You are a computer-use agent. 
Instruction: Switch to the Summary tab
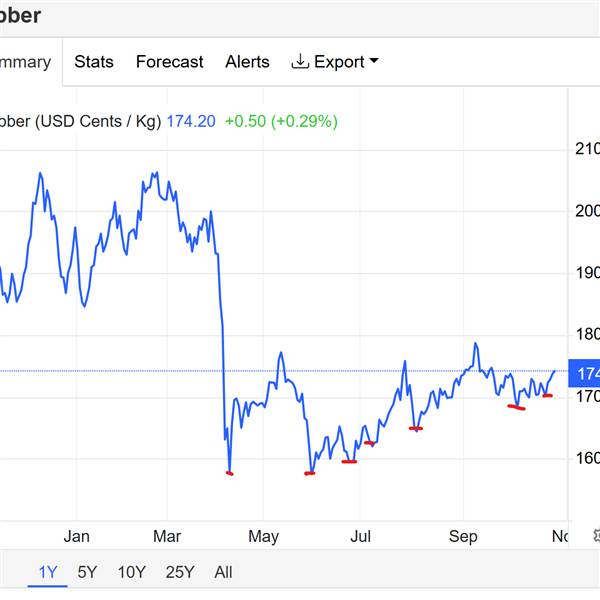click(25, 62)
